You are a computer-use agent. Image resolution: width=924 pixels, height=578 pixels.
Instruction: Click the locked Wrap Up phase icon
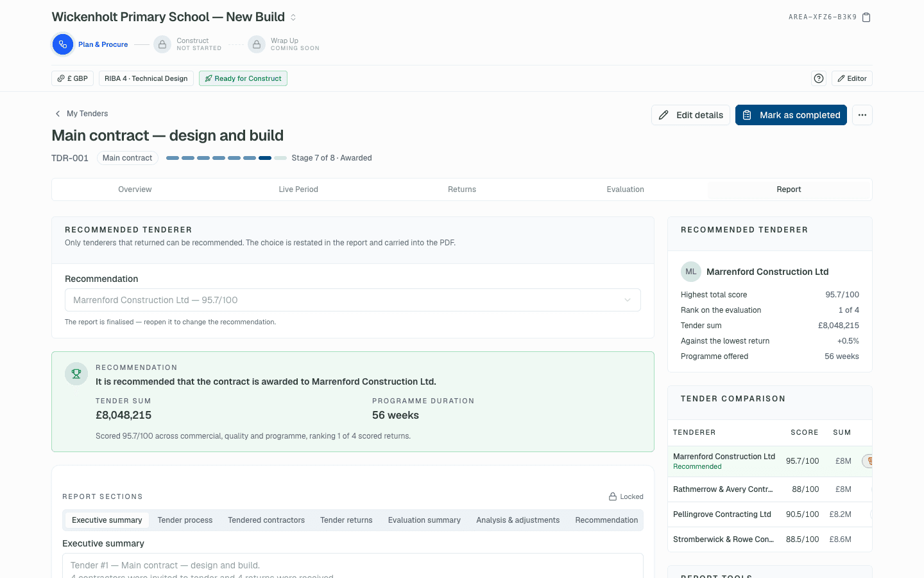click(x=257, y=44)
